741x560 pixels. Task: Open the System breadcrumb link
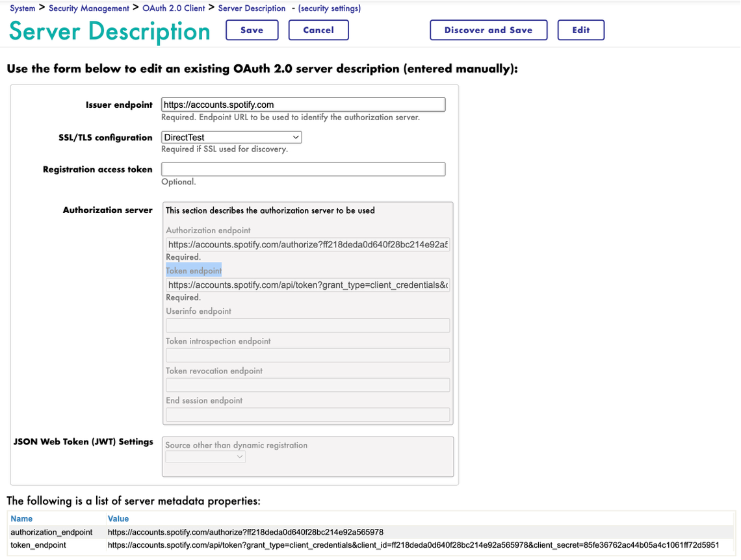coord(22,8)
